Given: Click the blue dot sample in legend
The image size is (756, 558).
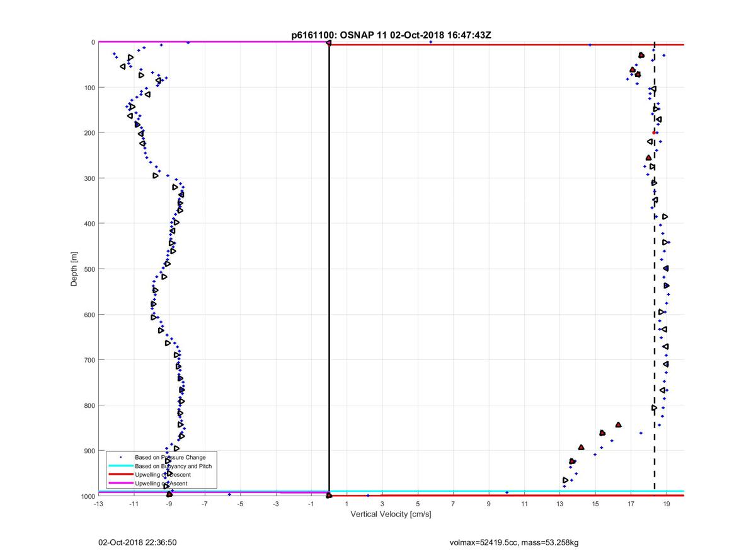Looking at the screenshot, I should tap(120, 457).
